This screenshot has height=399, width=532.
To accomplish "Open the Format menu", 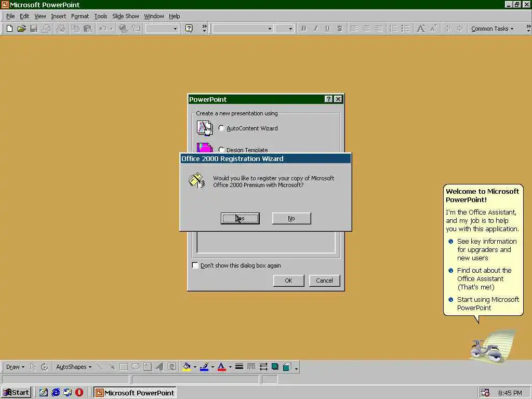I will click(x=79, y=16).
